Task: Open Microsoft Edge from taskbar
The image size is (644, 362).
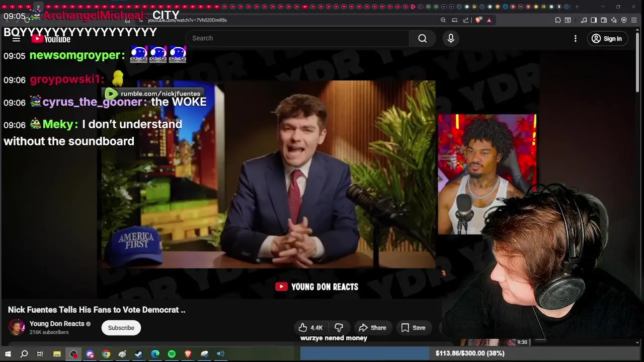Action: 155,354
